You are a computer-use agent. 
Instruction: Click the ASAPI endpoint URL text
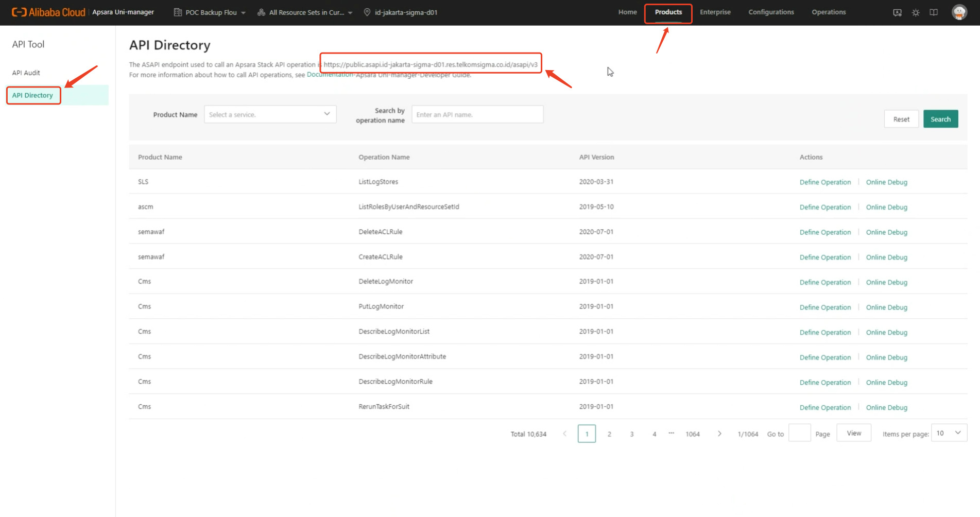[431, 64]
